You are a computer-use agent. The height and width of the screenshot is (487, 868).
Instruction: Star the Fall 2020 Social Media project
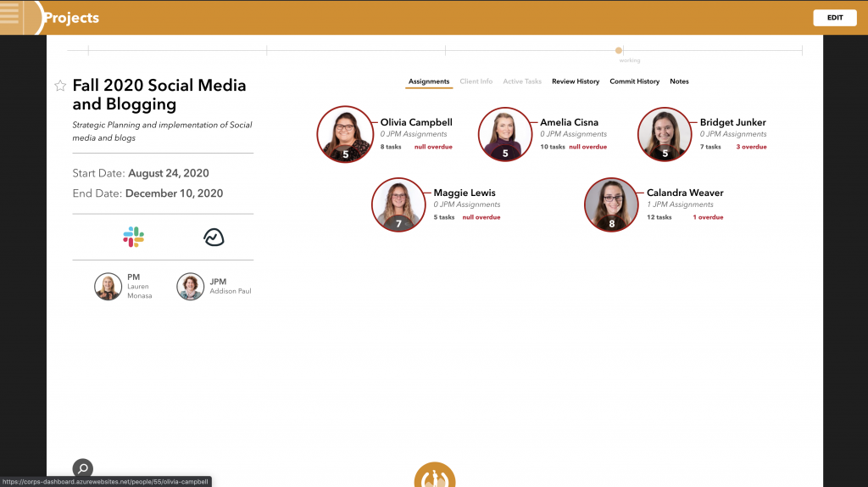pyautogui.click(x=60, y=86)
